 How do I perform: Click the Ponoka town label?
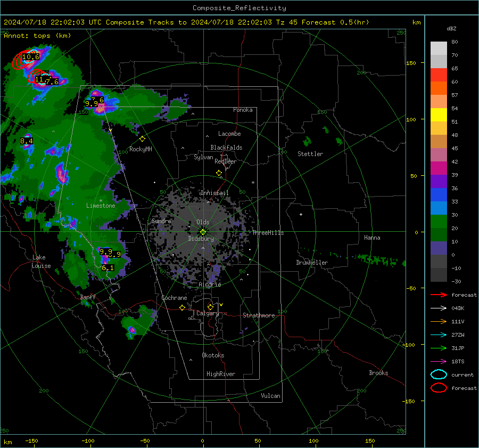[x=243, y=110]
